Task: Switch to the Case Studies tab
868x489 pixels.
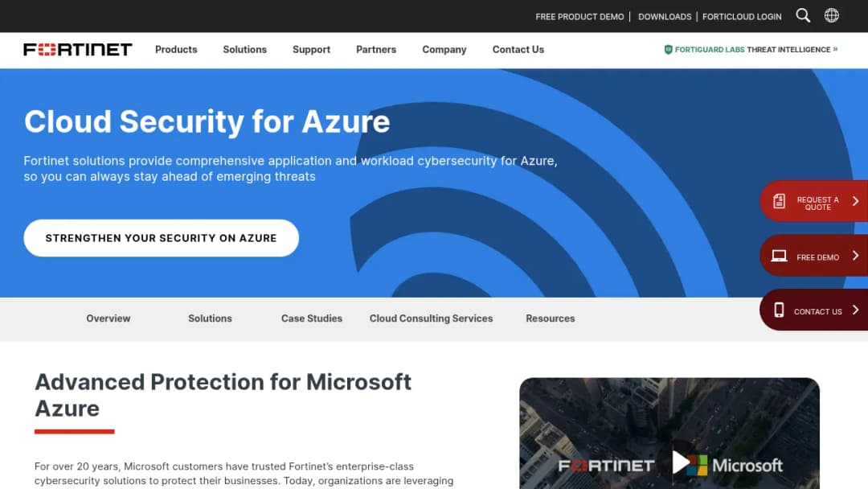Action: (x=312, y=318)
